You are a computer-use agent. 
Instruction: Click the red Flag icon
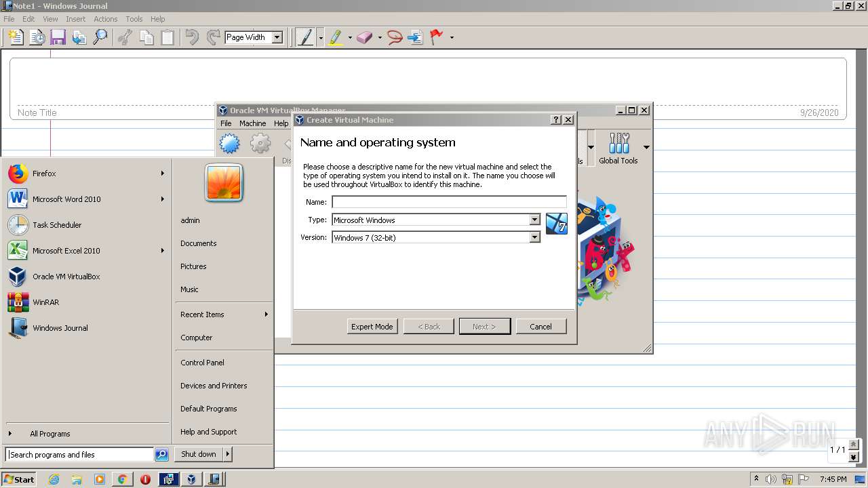point(437,37)
